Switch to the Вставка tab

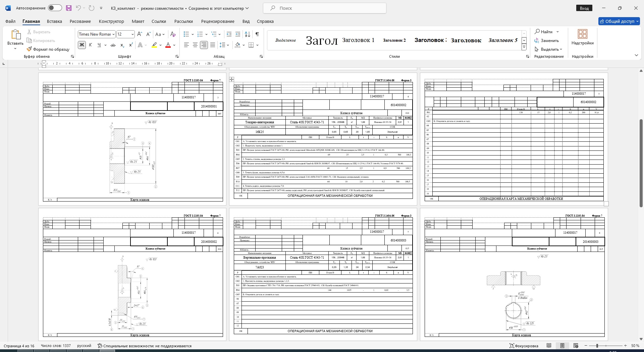point(54,21)
